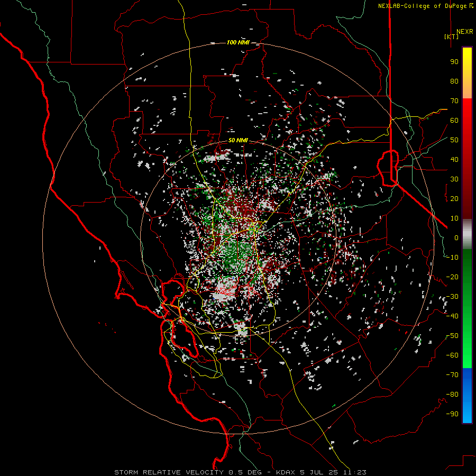
Task: Click the -40 value on the velocity scale
Action: 452,316
